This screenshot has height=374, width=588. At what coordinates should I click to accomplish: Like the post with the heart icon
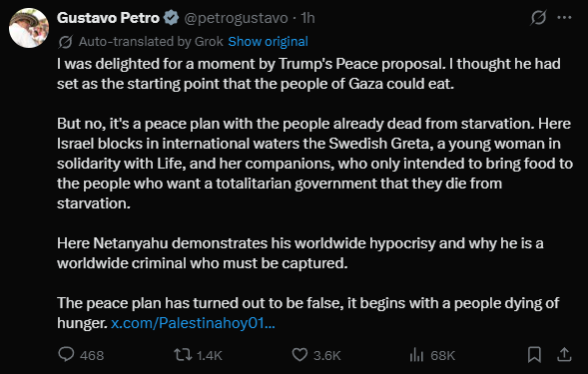(x=299, y=354)
